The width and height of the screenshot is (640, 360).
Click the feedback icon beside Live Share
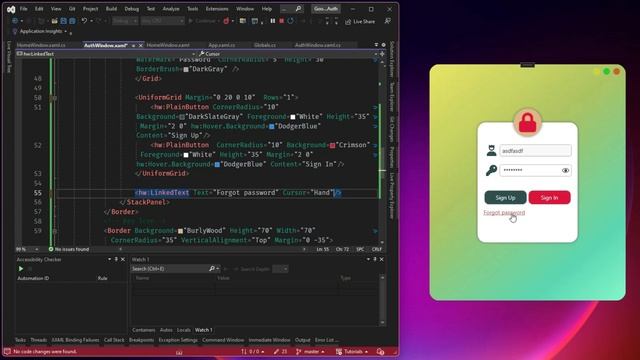(x=387, y=21)
